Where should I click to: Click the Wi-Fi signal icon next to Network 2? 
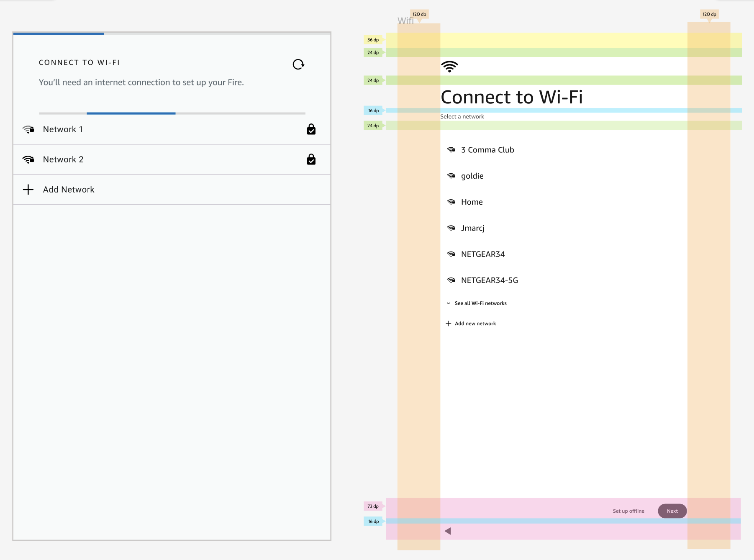pyautogui.click(x=28, y=159)
